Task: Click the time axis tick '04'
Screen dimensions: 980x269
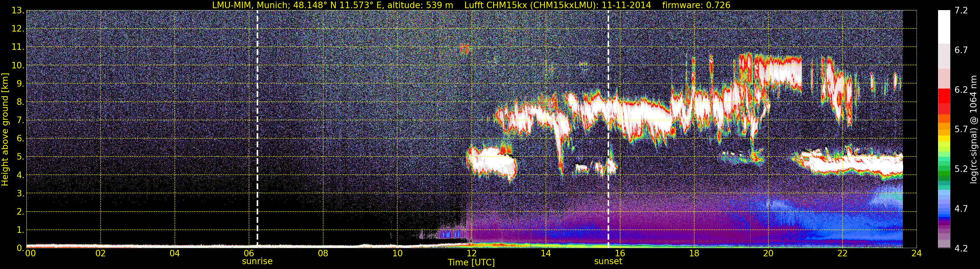Action: (175, 253)
